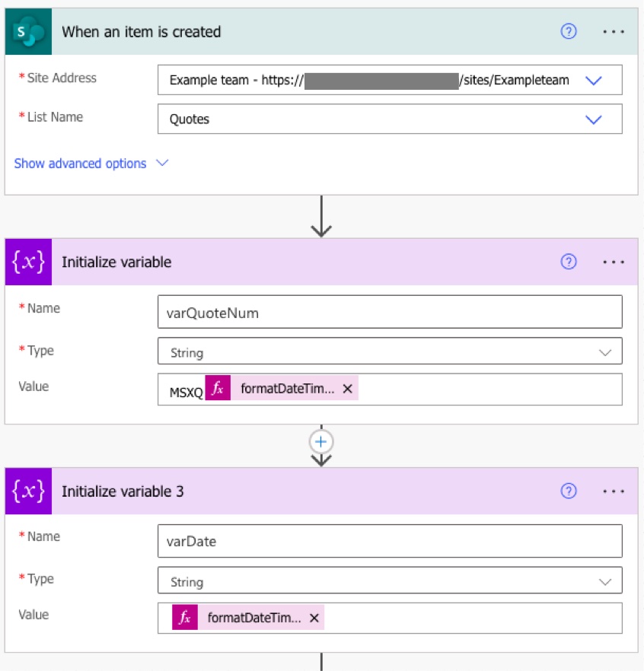The width and height of the screenshot is (644, 671).
Task: Open ellipsis menu on Initialize variable
Action: 614,262
